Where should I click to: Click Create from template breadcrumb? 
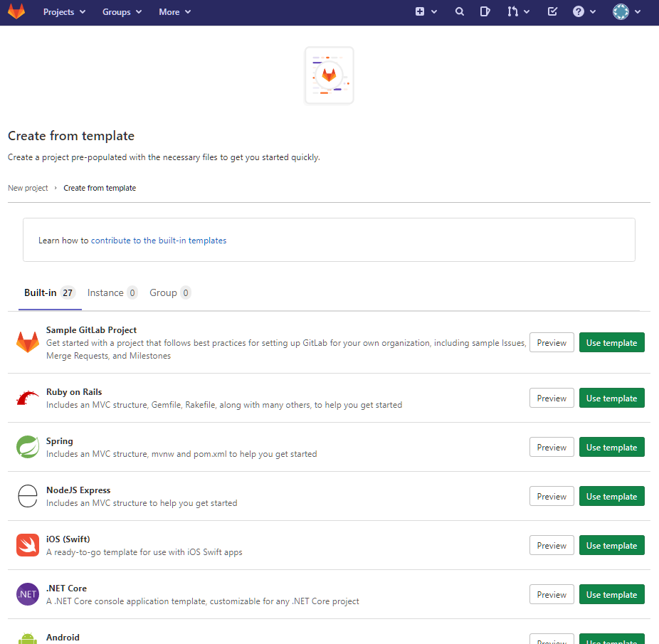100,188
